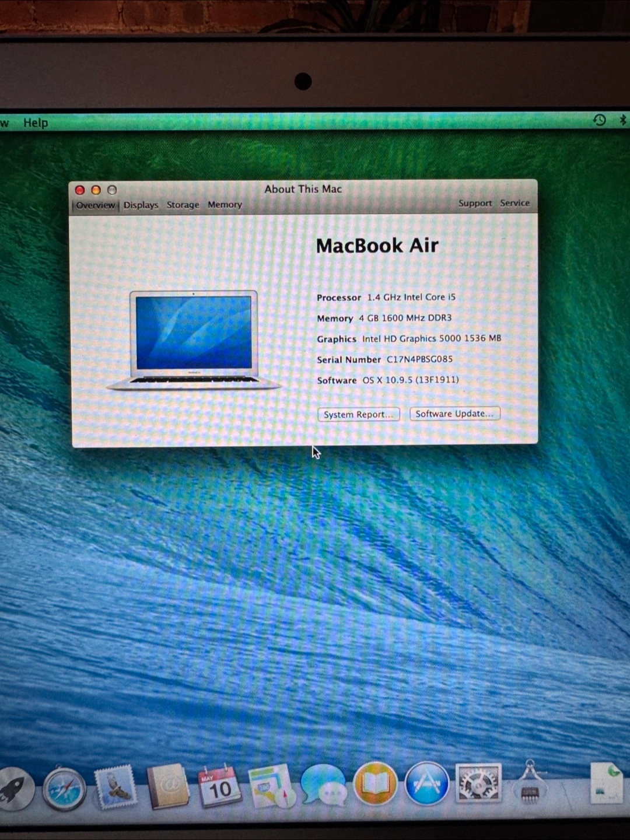Click the Bluetooth menu bar icon
This screenshot has width=630, height=840.
(x=622, y=120)
